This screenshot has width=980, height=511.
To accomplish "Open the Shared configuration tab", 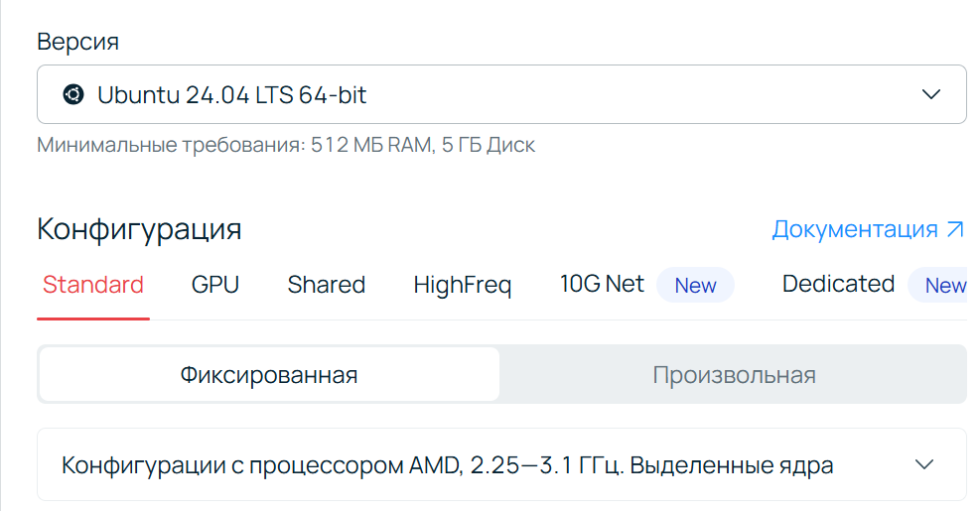I will click(x=327, y=285).
